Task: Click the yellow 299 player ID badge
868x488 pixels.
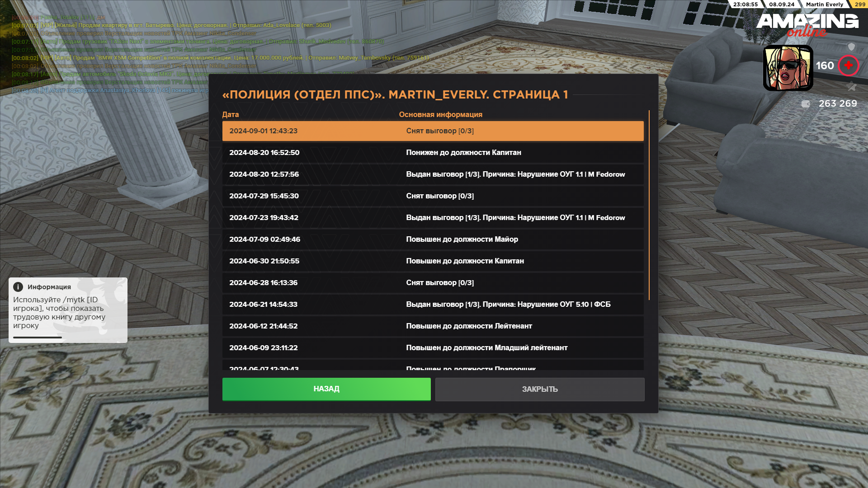Action: tap(859, 4)
